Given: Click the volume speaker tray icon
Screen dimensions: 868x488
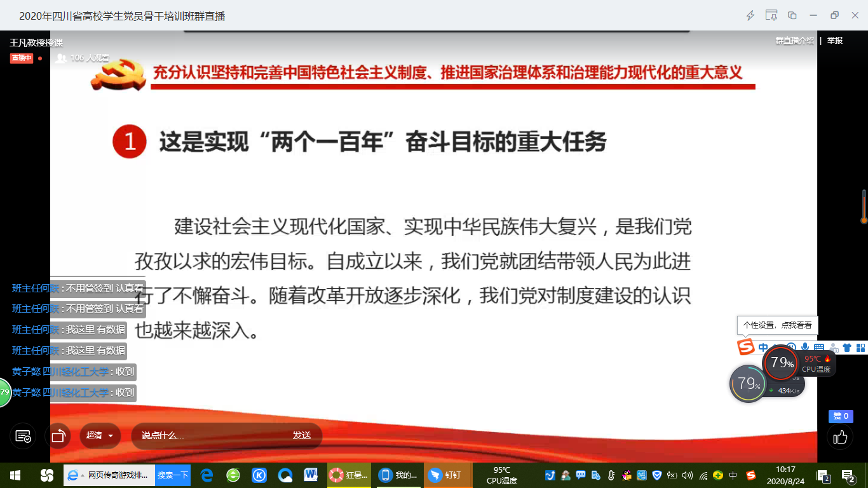Looking at the screenshot, I should (x=687, y=475).
